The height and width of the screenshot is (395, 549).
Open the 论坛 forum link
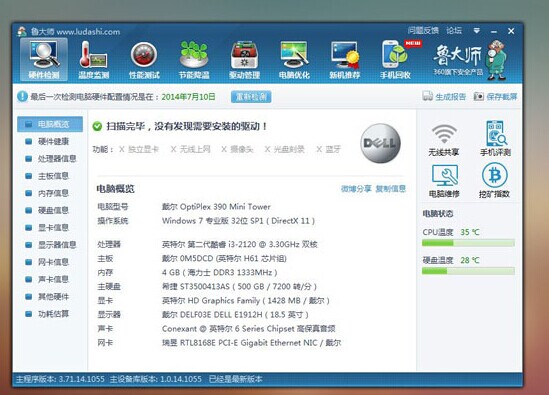pyautogui.click(x=454, y=30)
